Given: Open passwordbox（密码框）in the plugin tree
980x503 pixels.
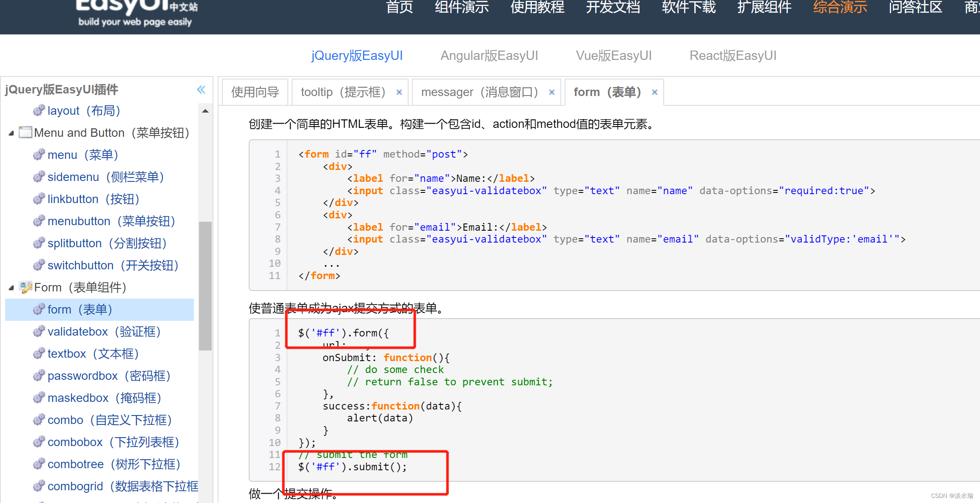Looking at the screenshot, I should (109, 376).
